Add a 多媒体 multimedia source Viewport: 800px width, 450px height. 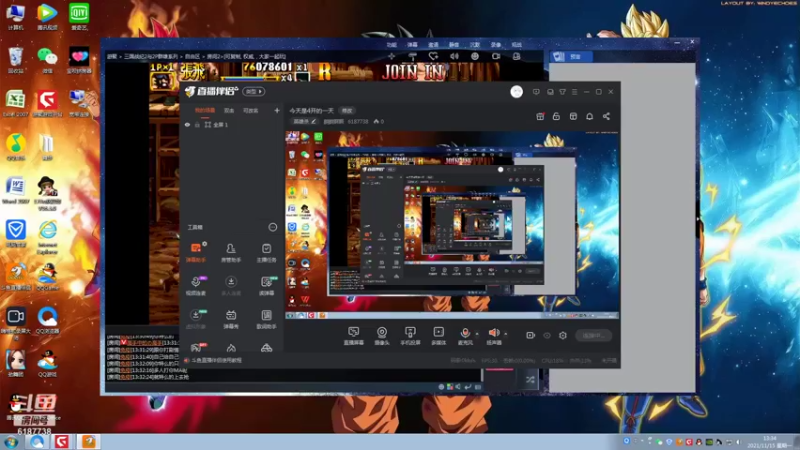tap(438, 336)
